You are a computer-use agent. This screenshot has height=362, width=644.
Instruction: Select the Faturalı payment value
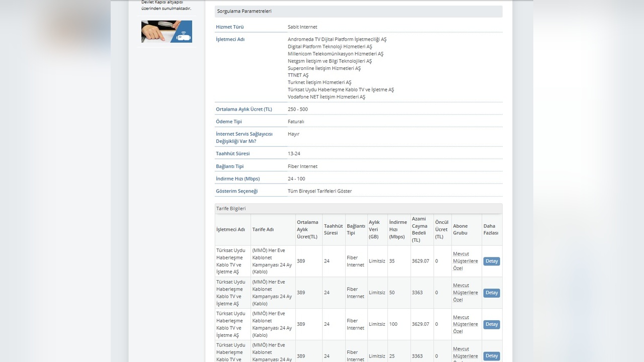point(296,122)
